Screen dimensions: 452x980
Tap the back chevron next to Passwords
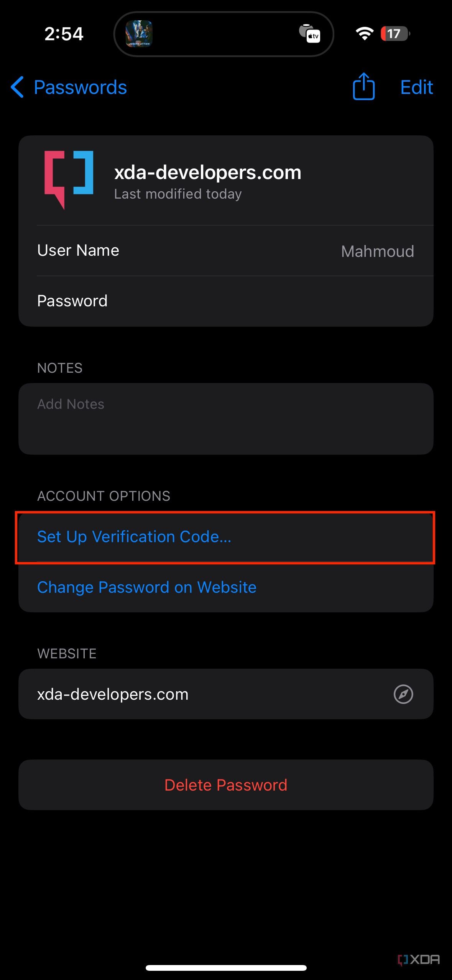[x=17, y=87]
